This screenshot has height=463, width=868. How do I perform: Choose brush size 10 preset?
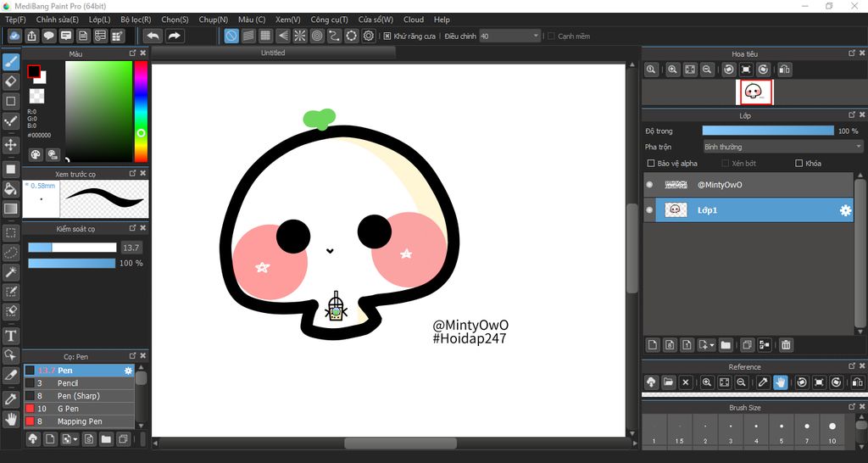coord(832,432)
